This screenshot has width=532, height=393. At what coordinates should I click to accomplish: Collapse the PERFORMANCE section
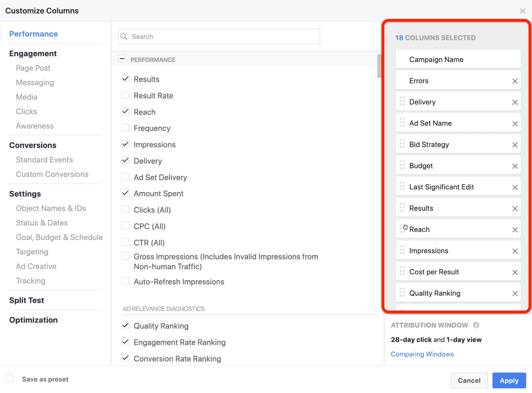click(x=122, y=59)
